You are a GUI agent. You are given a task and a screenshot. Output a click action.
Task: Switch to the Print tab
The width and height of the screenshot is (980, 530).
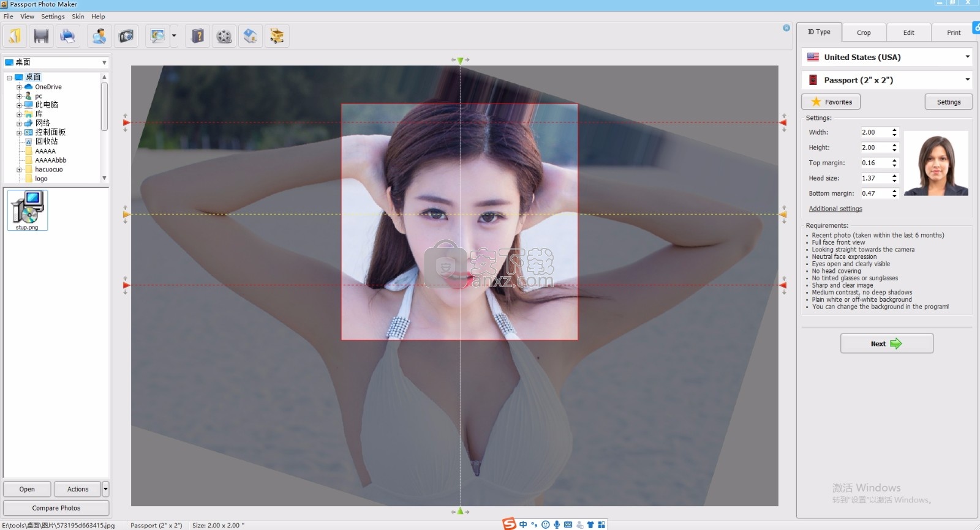(x=953, y=32)
